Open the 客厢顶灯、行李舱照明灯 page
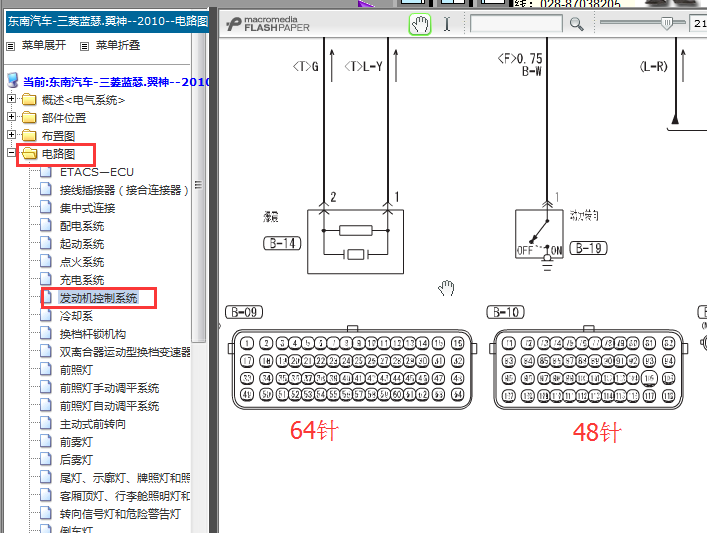Image resolution: width=707 pixels, height=533 pixels. (x=125, y=496)
